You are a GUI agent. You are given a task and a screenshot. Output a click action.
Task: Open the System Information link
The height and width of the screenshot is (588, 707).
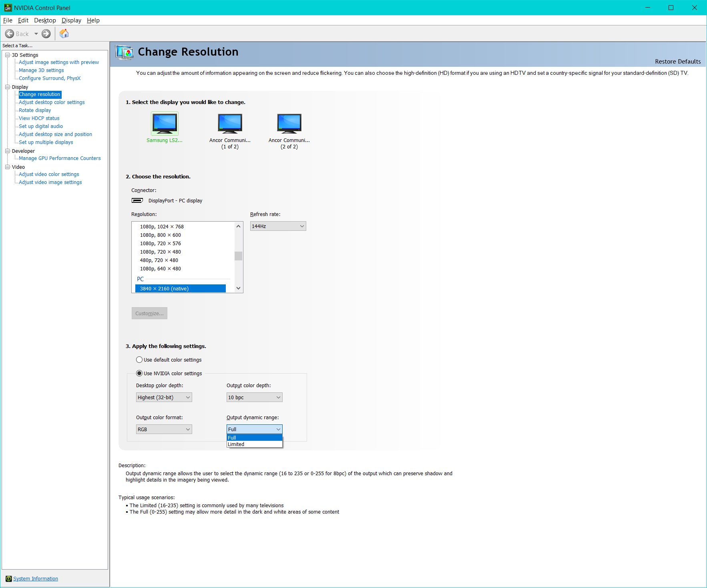click(x=36, y=579)
